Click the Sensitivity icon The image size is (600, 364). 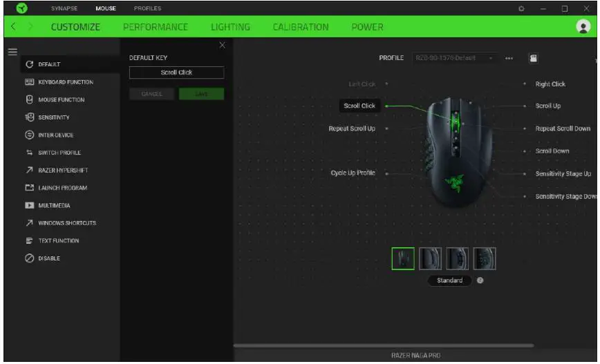[30, 117]
